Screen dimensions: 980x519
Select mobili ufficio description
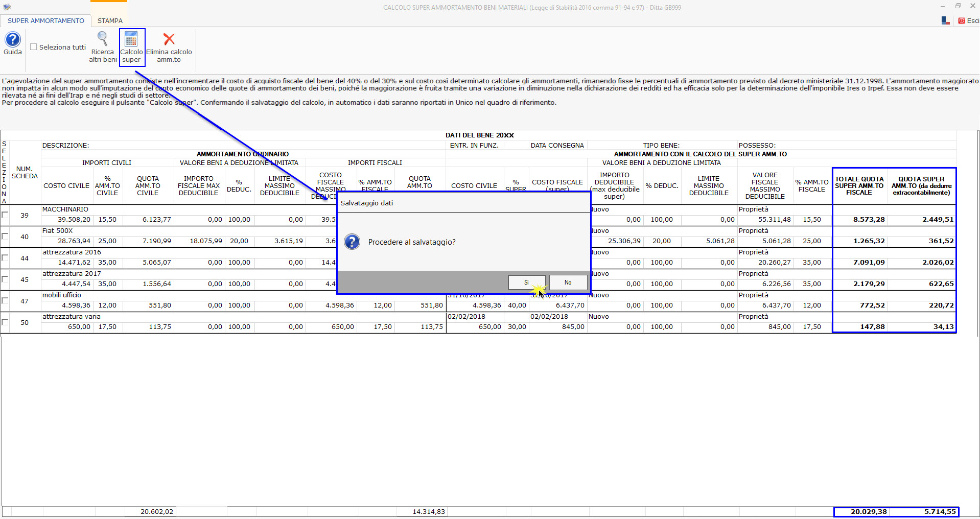point(62,295)
